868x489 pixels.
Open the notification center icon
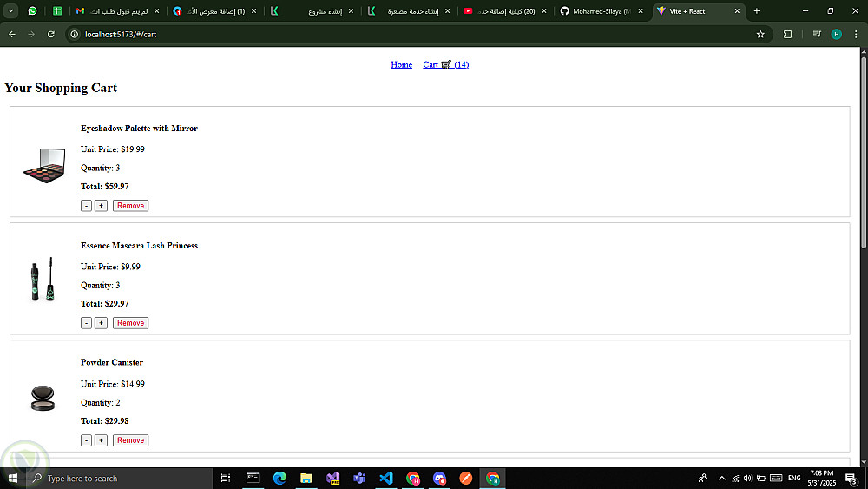click(852, 478)
